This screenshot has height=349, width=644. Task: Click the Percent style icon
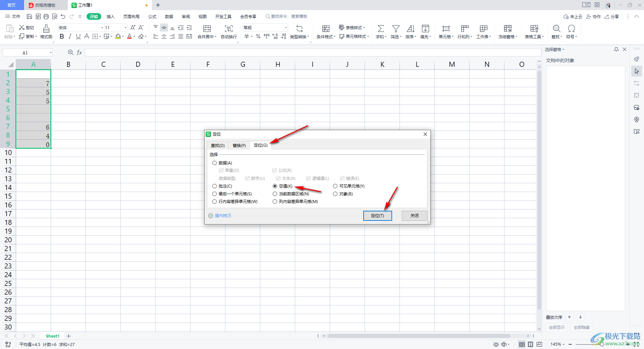point(258,37)
